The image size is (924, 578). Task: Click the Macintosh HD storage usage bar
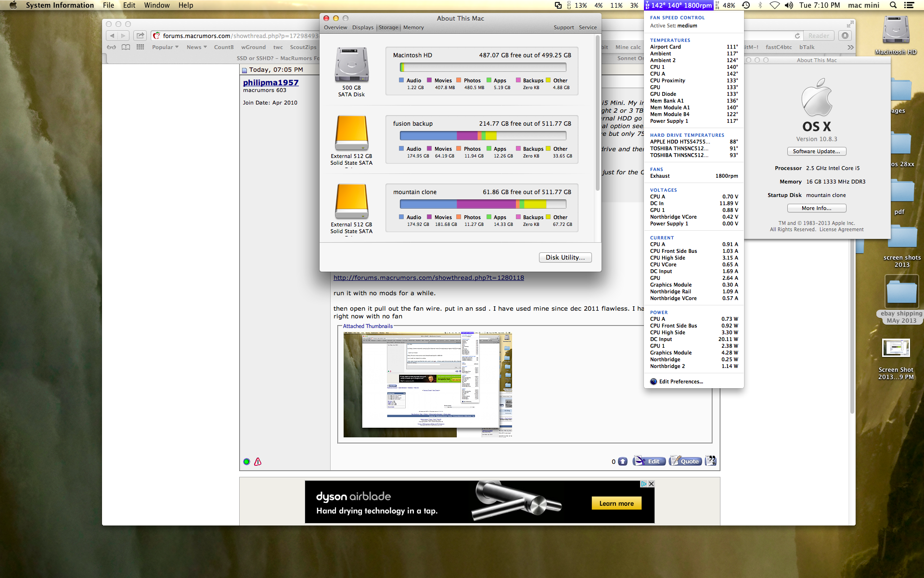483,67
